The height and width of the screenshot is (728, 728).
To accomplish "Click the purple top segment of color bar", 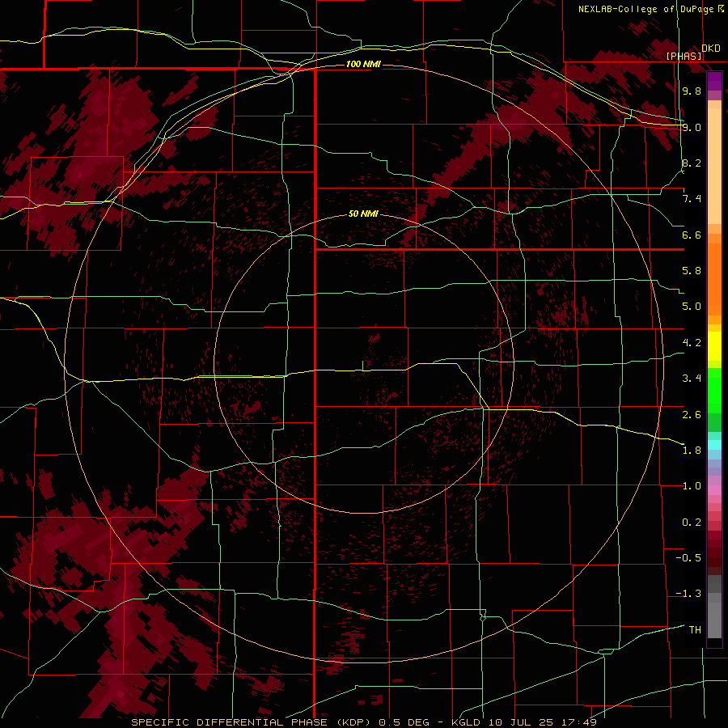I will point(714,82).
